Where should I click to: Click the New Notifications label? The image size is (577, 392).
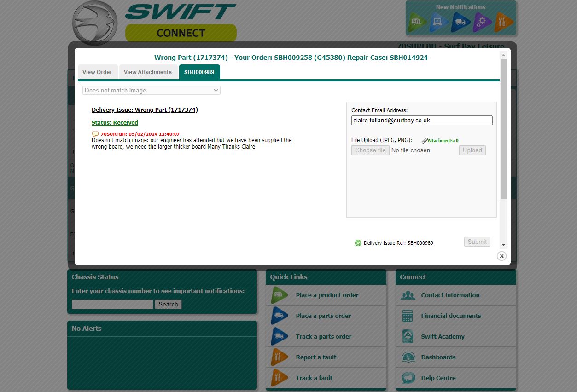point(460,7)
